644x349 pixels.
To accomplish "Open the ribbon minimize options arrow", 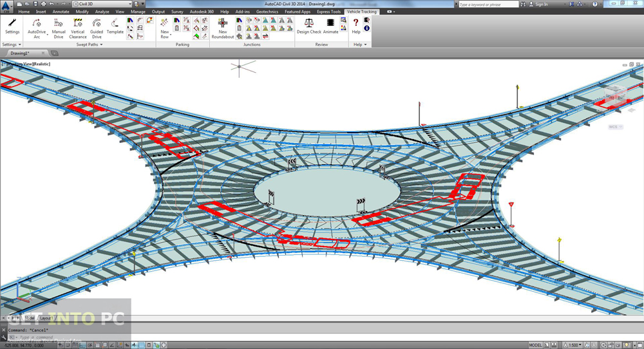I will point(394,12).
